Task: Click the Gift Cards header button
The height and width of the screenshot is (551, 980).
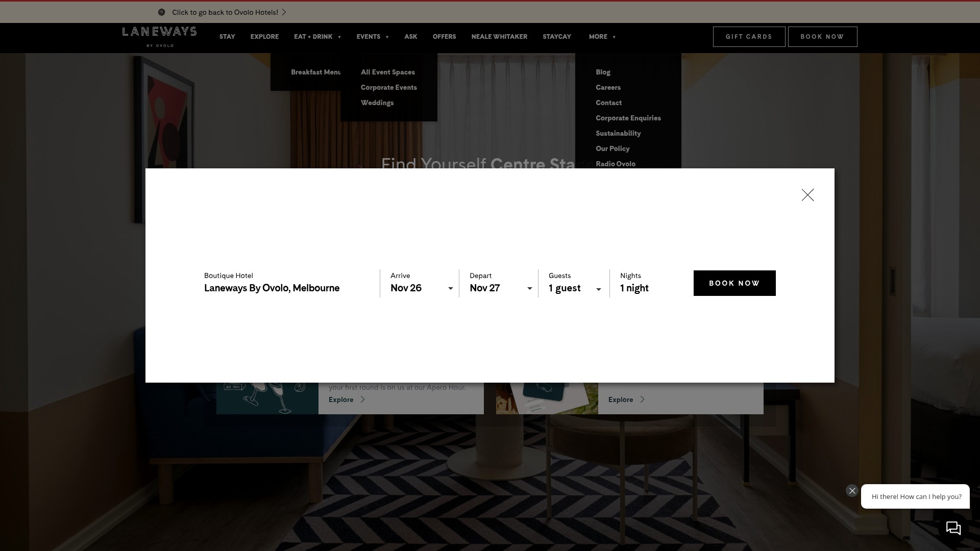Action: coord(749,37)
